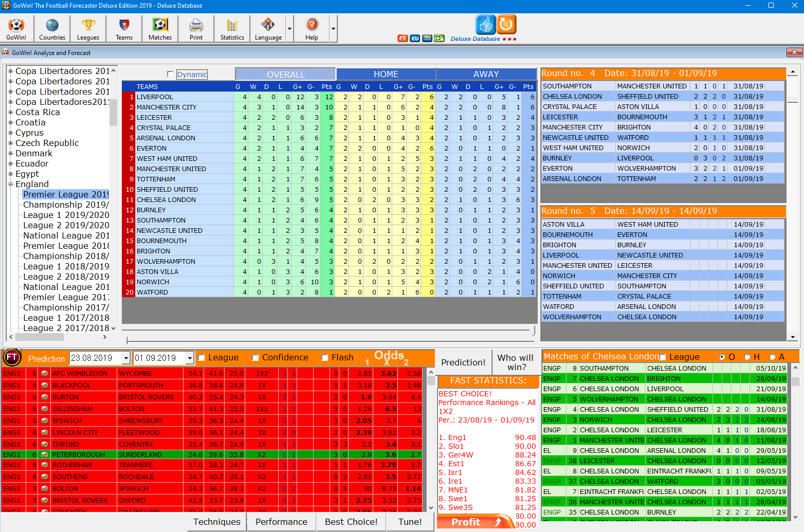Screen dimensions: 804x532
Task: Click the league tree horizontal scrollbar thumb
Action: [39, 337]
